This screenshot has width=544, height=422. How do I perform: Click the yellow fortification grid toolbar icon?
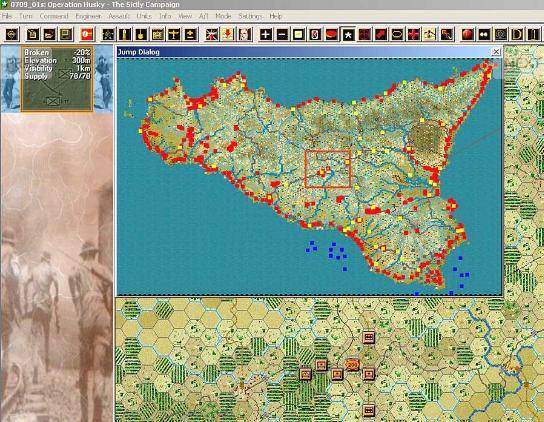pos(158,34)
